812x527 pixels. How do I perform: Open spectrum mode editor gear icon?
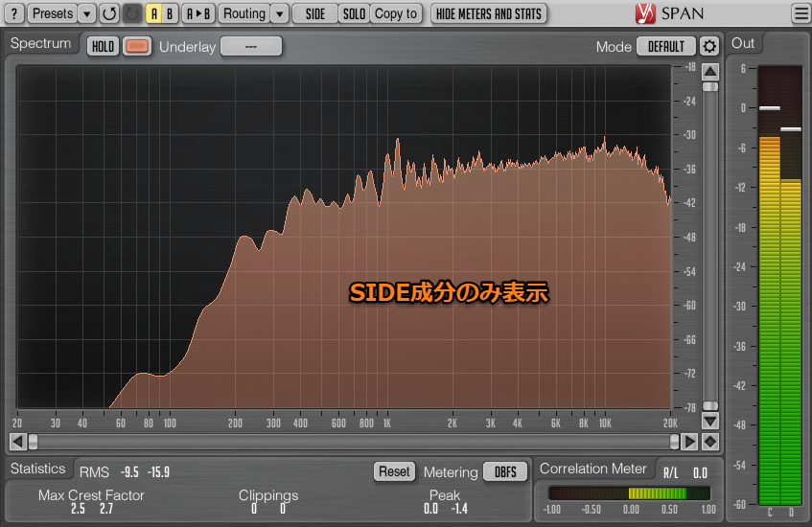(709, 47)
